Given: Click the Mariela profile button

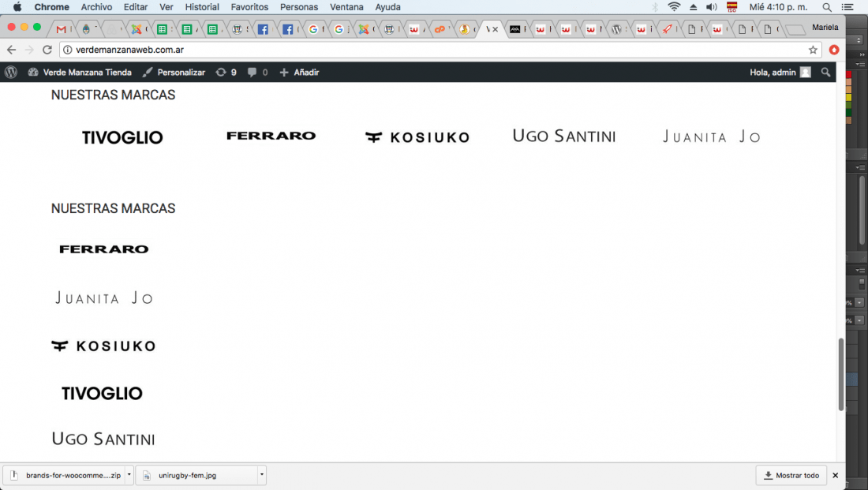Looking at the screenshot, I should (825, 27).
